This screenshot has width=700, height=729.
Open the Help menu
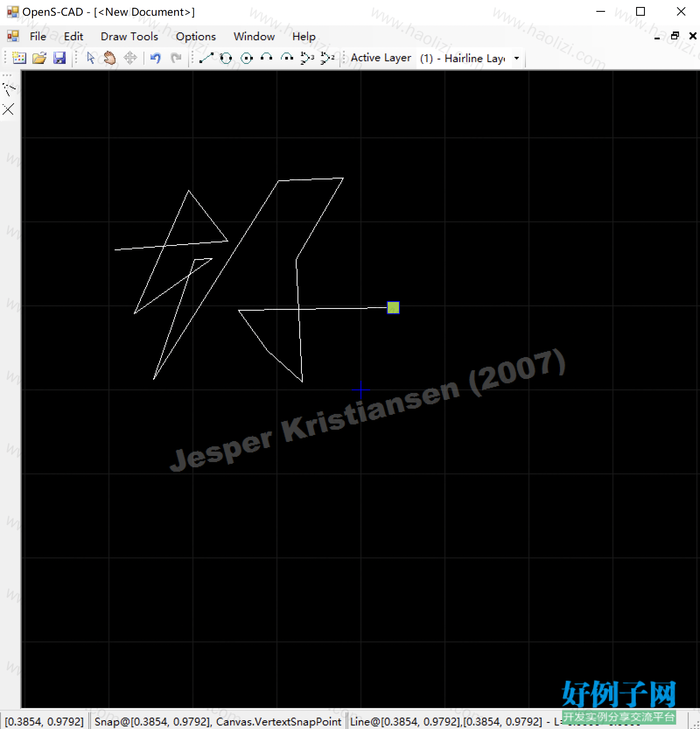pos(304,36)
